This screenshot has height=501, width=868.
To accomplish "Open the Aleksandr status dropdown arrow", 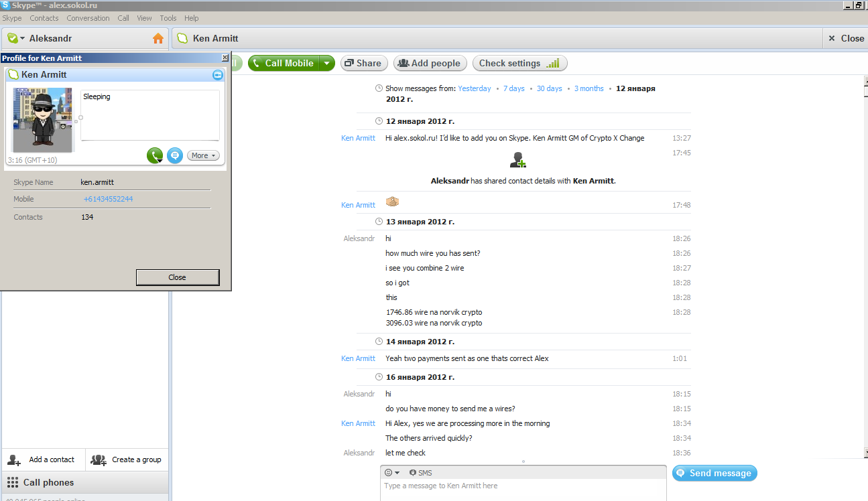I will [x=22, y=39].
